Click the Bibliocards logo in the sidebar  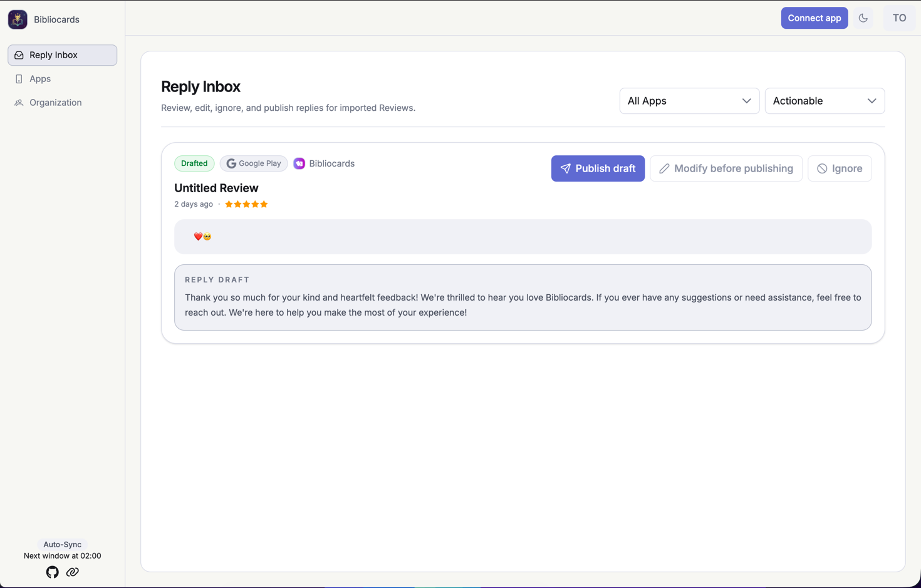18,19
